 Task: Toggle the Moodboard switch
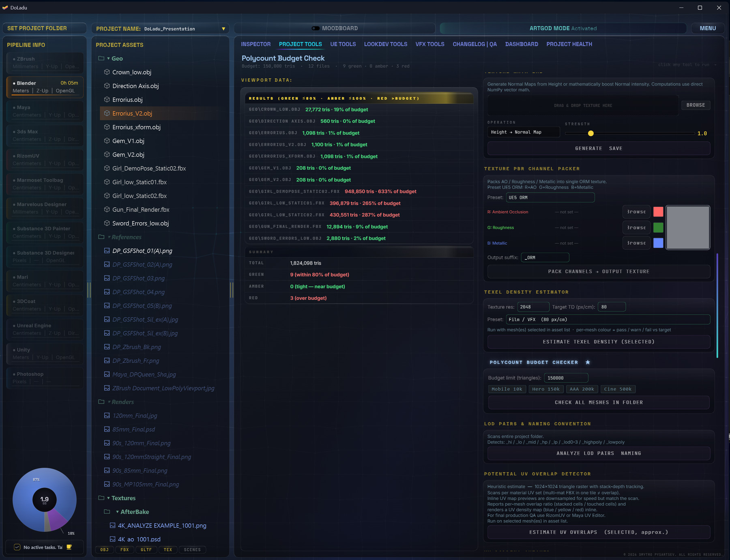pyautogui.click(x=315, y=28)
